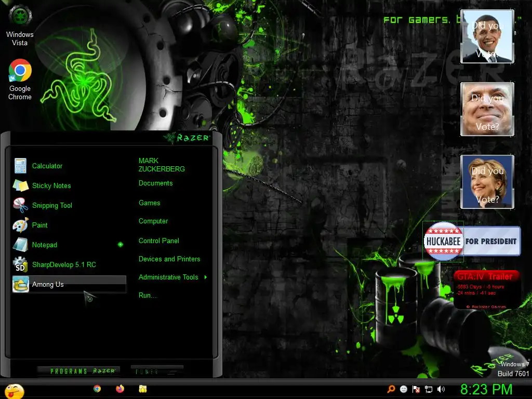Click the Razer logo in Start header

[x=187, y=137]
